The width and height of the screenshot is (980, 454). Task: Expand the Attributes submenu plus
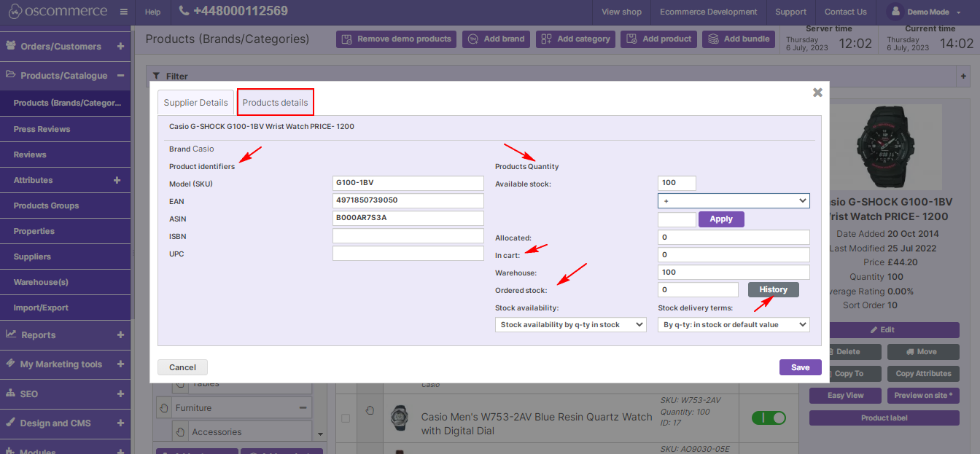click(117, 180)
